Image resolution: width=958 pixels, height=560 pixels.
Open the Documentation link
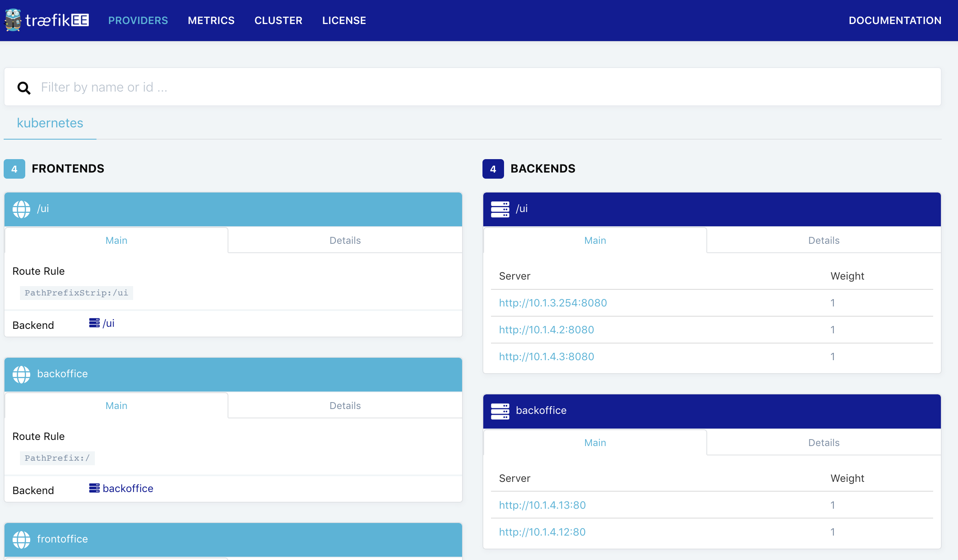(895, 20)
